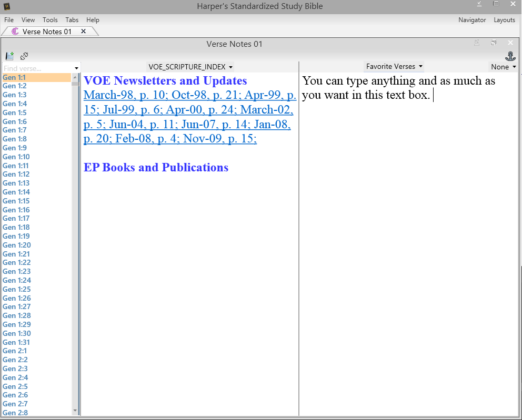Restore the Verse Notes 01 inner panel
The width and height of the screenshot is (522, 420).
[494, 43]
